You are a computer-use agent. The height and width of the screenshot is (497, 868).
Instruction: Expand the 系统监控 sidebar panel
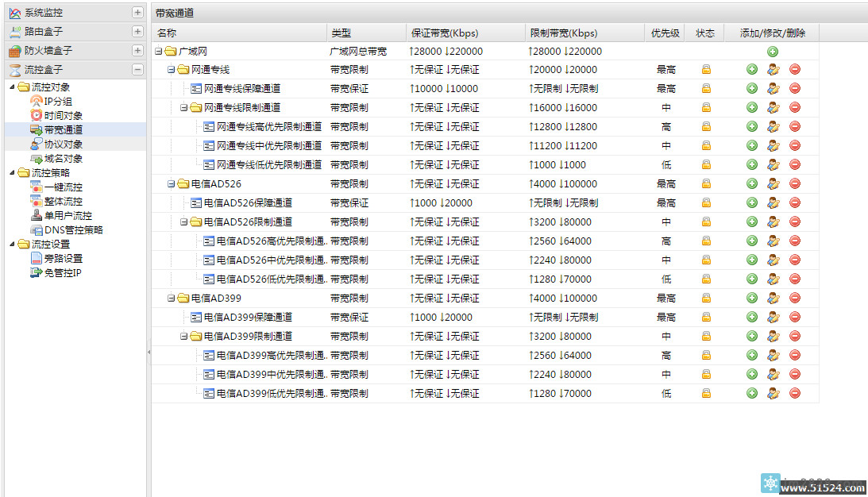pos(137,13)
